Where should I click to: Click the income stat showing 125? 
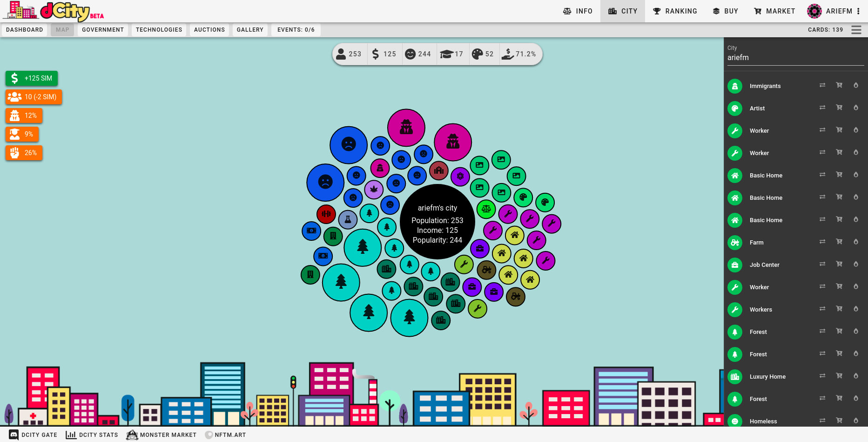pos(384,54)
